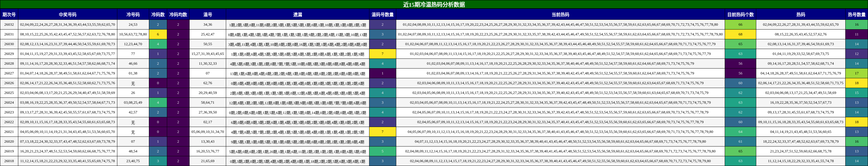Viewport: 868px width, 166px height.
Task: Click yellow 温码号数量 cell 7 in row 26029
Action: [x=382, y=54]
